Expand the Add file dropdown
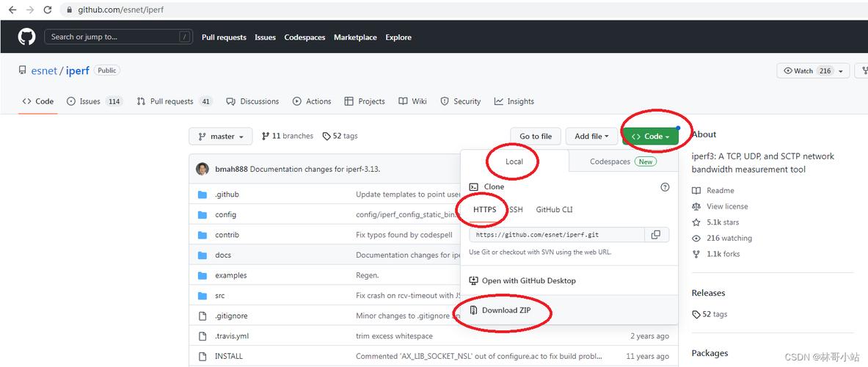This screenshot has height=367, width=868. coord(591,137)
